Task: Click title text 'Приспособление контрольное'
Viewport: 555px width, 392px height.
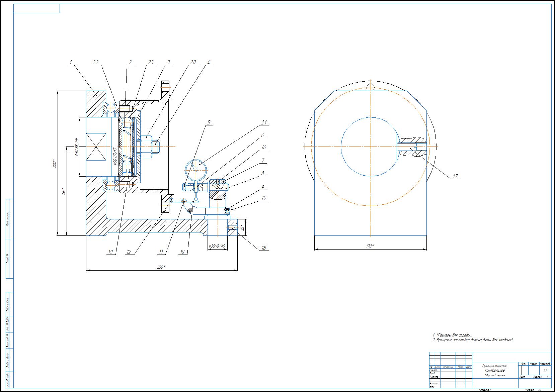Action: pos(494,368)
